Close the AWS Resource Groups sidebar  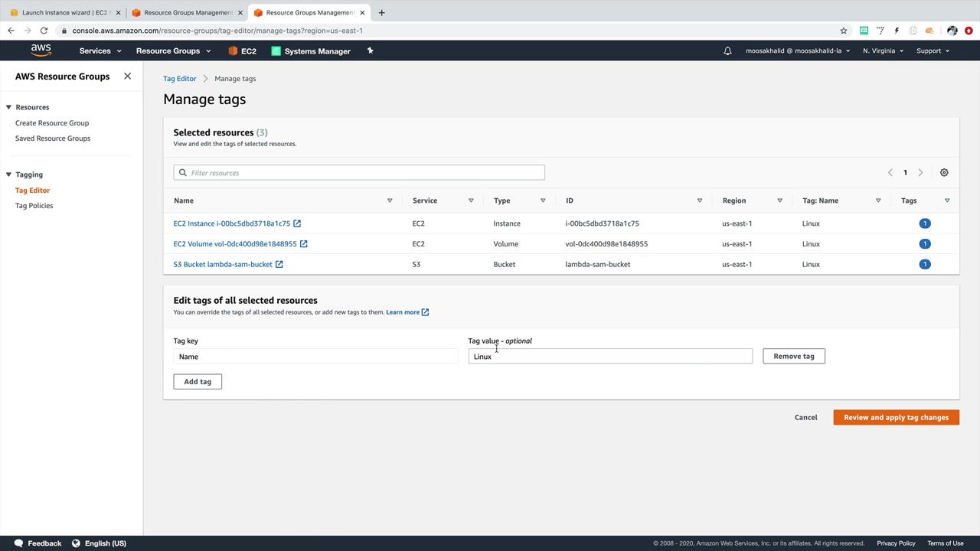127,77
